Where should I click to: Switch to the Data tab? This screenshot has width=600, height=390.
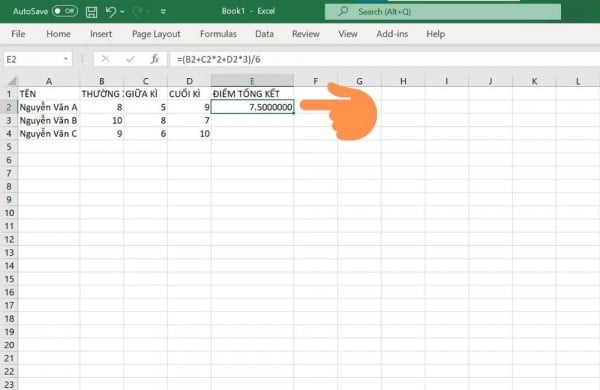264,34
